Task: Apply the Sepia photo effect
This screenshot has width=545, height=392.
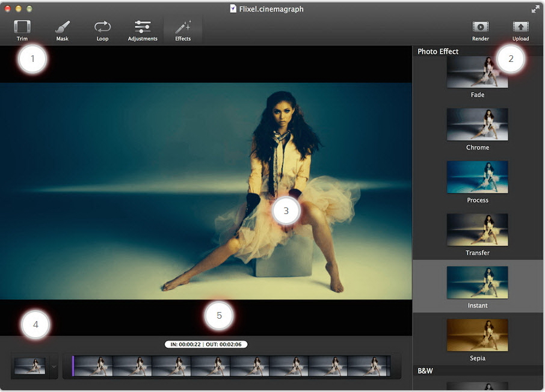Action: pyautogui.click(x=477, y=335)
